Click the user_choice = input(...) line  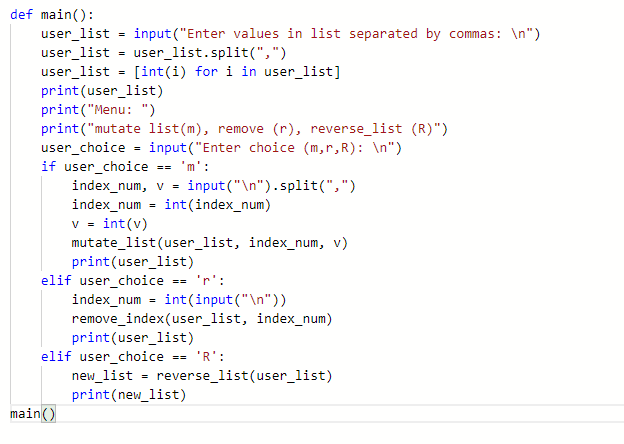click(221, 148)
